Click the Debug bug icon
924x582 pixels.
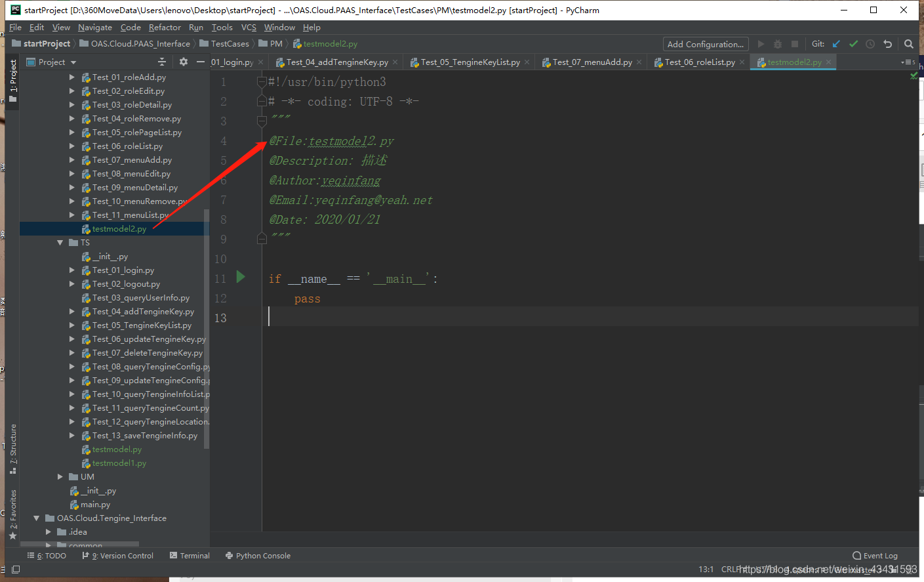pyautogui.click(x=778, y=44)
